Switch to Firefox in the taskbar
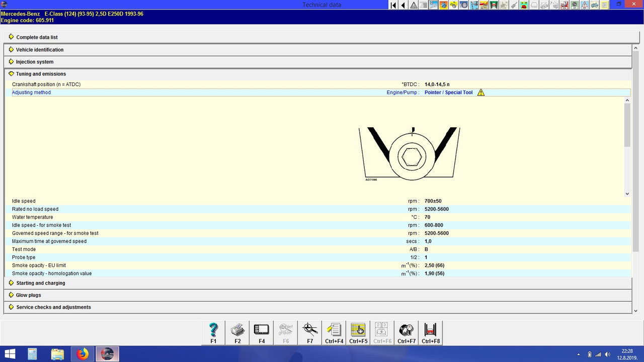Viewport: 644px width, 362px height. (x=82, y=354)
